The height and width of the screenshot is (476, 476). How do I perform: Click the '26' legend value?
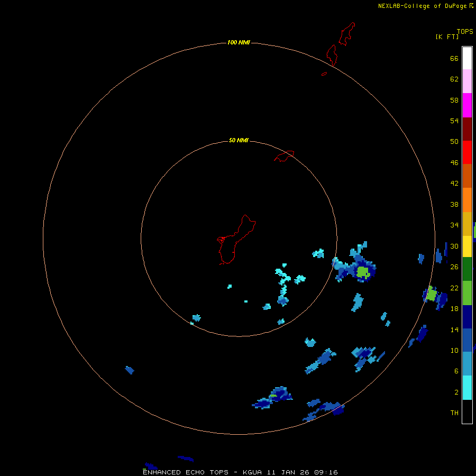(x=454, y=267)
